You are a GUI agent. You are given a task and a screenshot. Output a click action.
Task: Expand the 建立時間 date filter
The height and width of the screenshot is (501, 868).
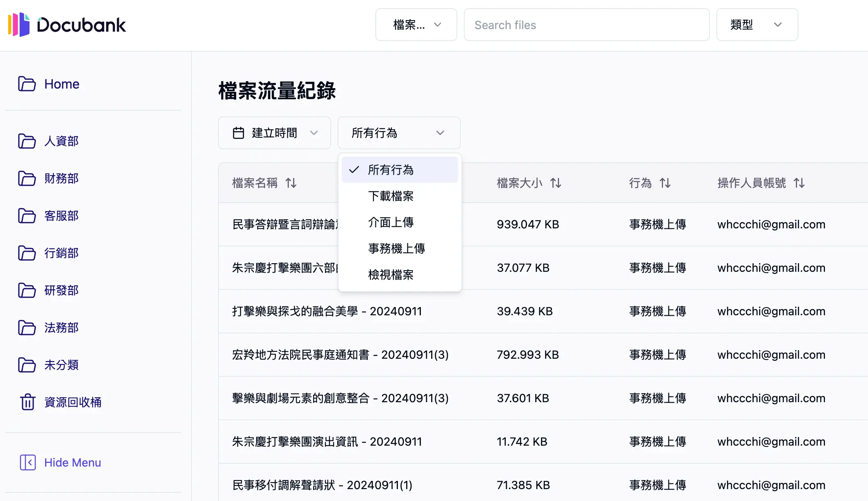point(274,132)
